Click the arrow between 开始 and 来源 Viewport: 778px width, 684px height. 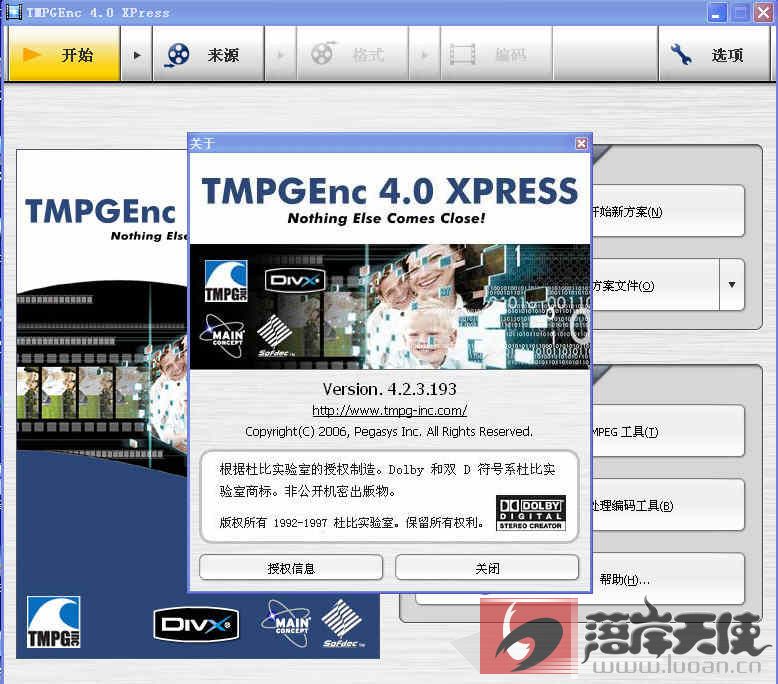[x=137, y=54]
